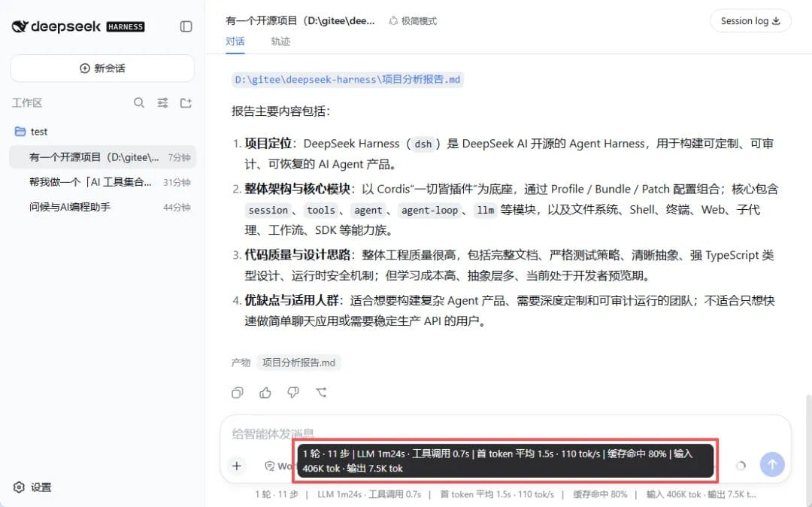Select the 有一个开源项目 conversation in the sidebar

point(102,157)
